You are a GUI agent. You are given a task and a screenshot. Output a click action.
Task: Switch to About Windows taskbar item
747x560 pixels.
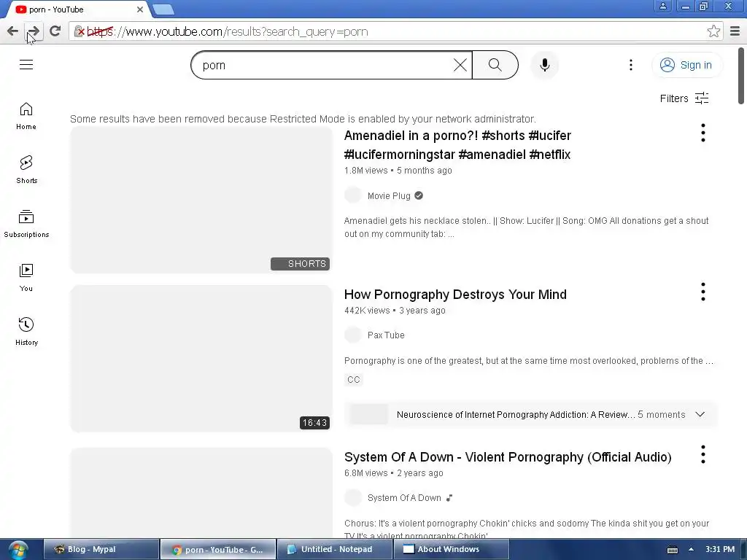(x=451, y=550)
